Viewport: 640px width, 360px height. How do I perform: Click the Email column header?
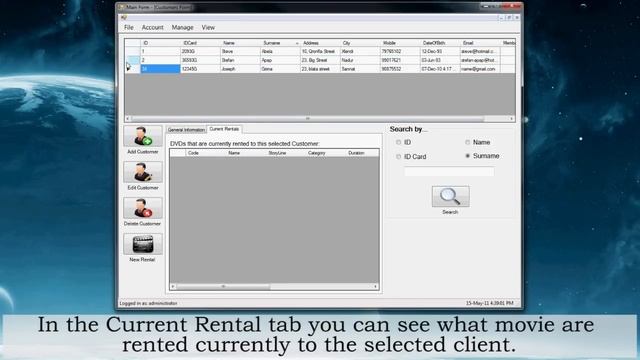(x=480, y=43)
